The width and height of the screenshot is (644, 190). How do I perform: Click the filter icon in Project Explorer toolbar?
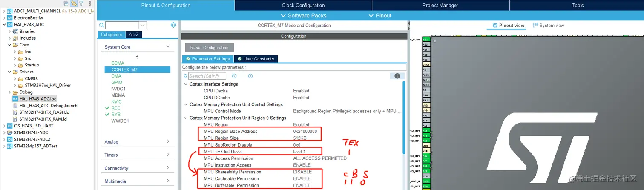pos(81,3)
